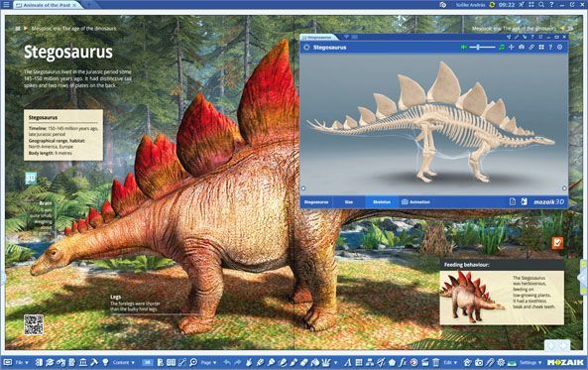This screenshot has height=370, width=588.
Task: Open the Content dropdown menu
Action: point(123,362)
